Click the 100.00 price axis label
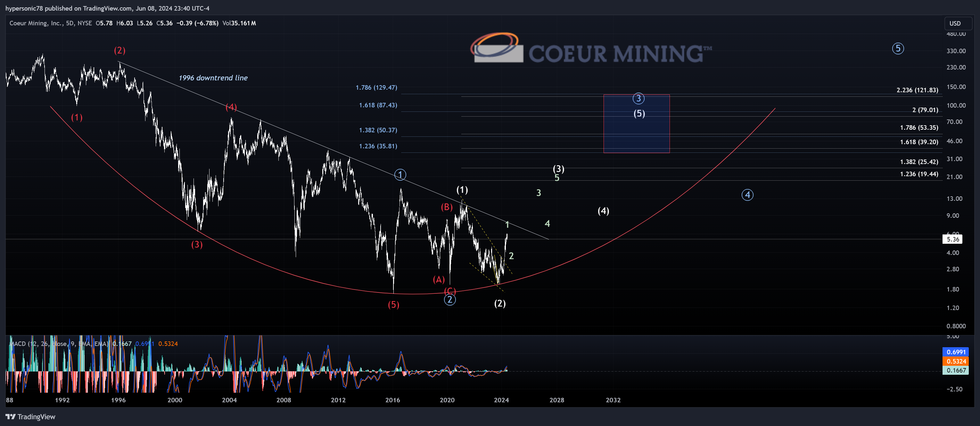The height and width of the screenshot is (426, 980). coord(956,105)
